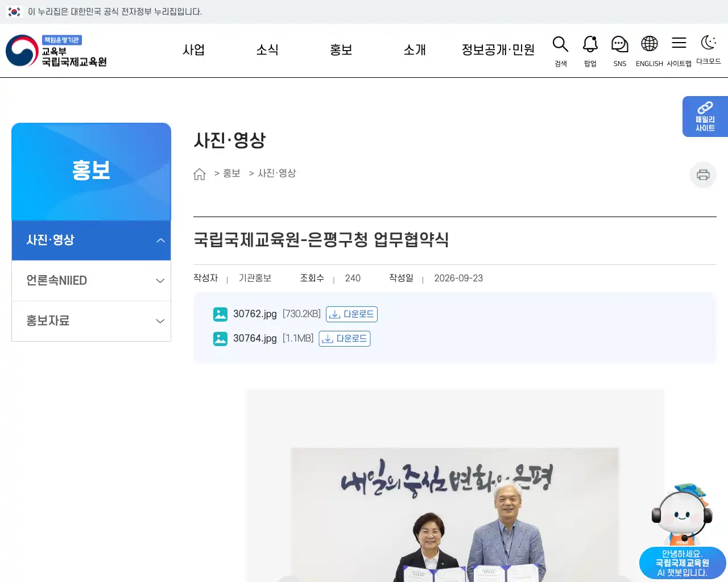Go home via breadcrumb house icon

pos(200,174)
